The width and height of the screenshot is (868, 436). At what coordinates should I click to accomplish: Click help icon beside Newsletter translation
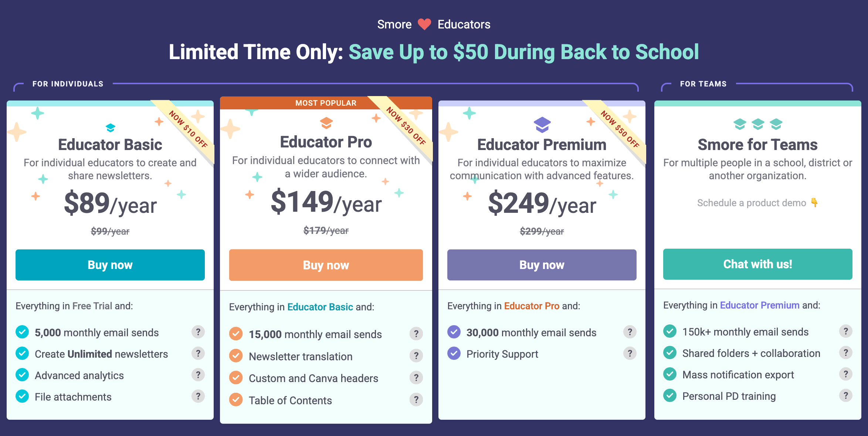(416, 355)
